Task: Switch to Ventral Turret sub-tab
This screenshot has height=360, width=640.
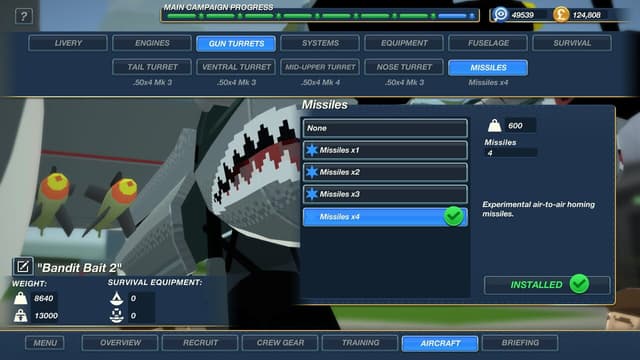Action: coord(236,67)
